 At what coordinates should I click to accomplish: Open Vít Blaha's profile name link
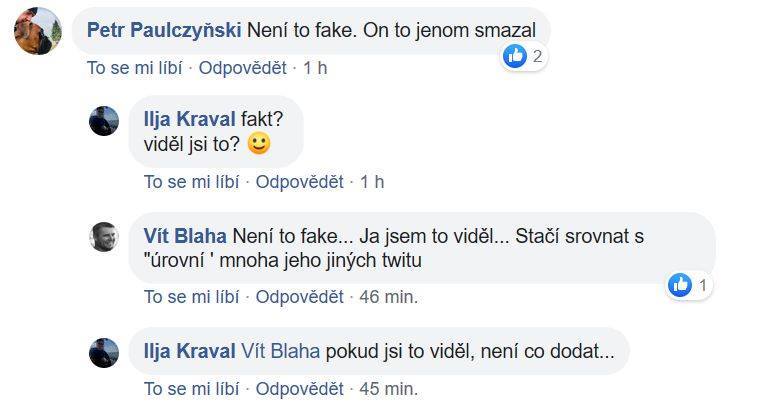click(x=186, y=238)
